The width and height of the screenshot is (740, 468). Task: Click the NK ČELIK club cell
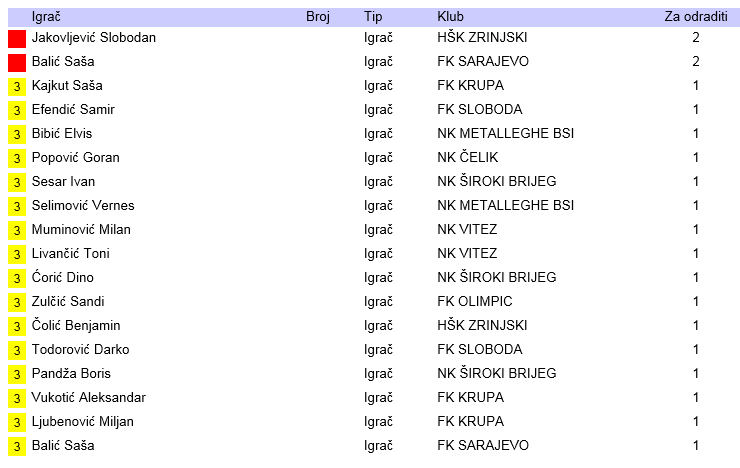tap(468, 158)
